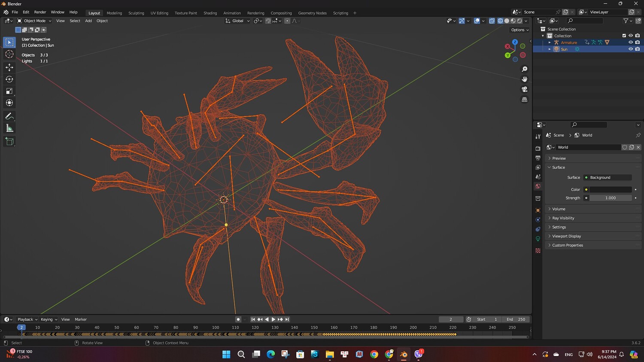Pick the Annotate pencil tool
Screen dimensions: 644x362
[x=9, y=116]
